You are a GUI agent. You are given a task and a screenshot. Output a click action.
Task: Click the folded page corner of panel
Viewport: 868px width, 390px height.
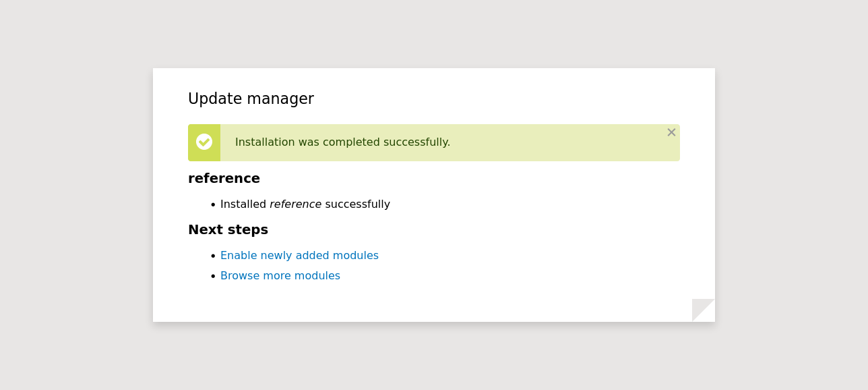[x=706, y=312]
